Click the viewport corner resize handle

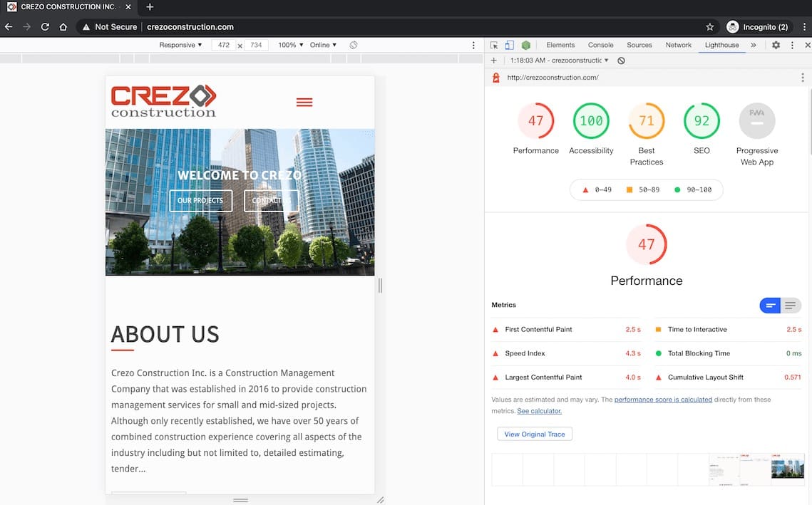(x=381, y=500)
